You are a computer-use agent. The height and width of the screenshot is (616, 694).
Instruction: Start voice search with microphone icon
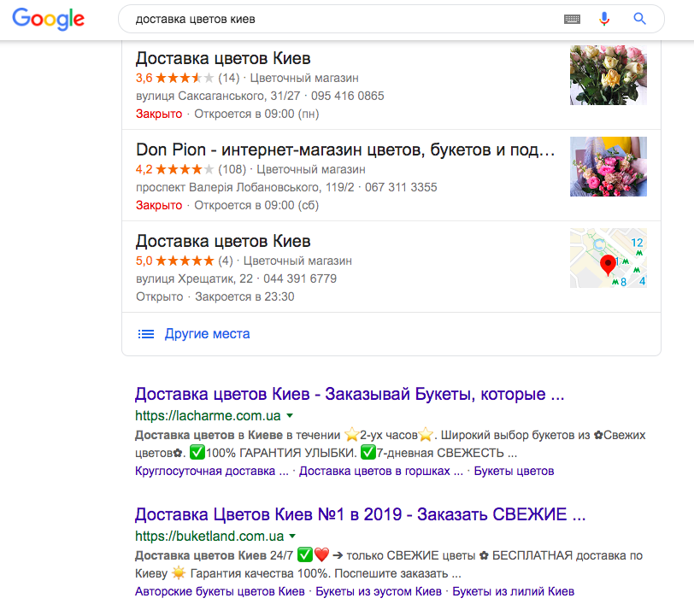[x=604, y=19]
